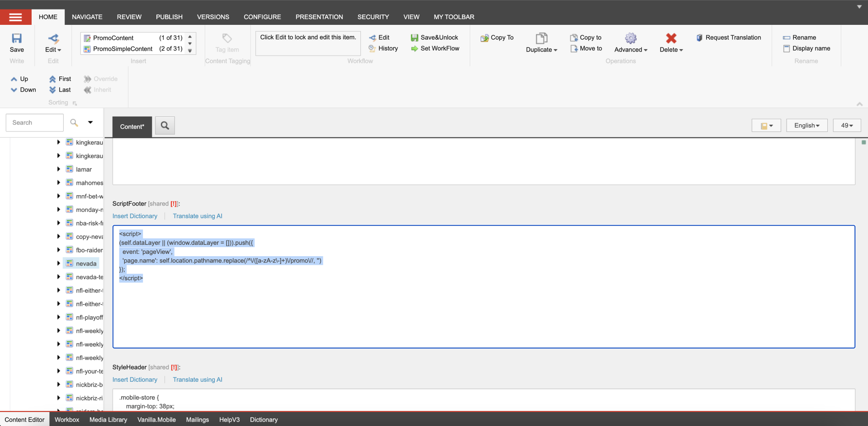Click the Save floppy disk icon
Screen dimensions: 868x426
(17, 38)
